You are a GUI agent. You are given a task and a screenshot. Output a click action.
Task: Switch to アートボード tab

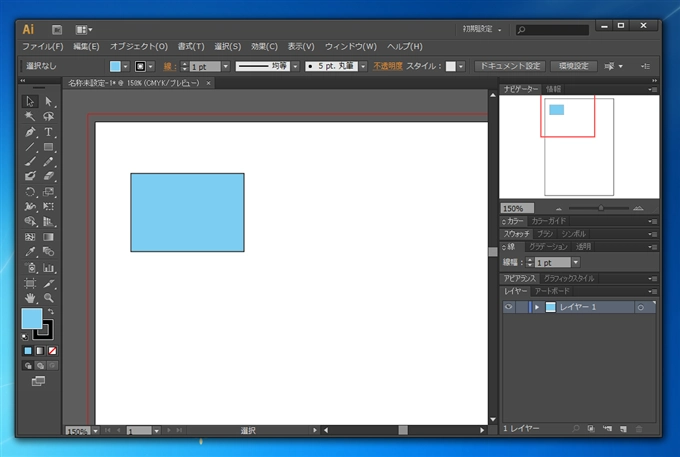click(552, 291)
